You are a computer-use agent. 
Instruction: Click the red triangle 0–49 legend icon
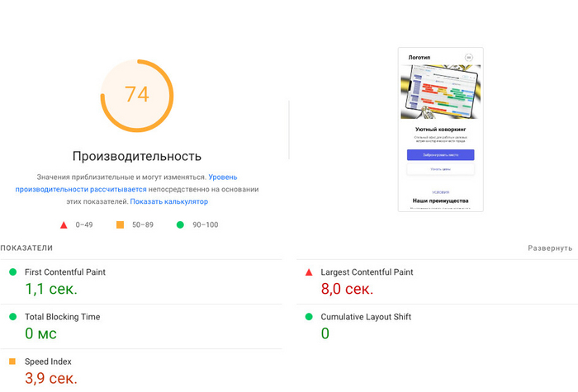click(x=63, y=224)
